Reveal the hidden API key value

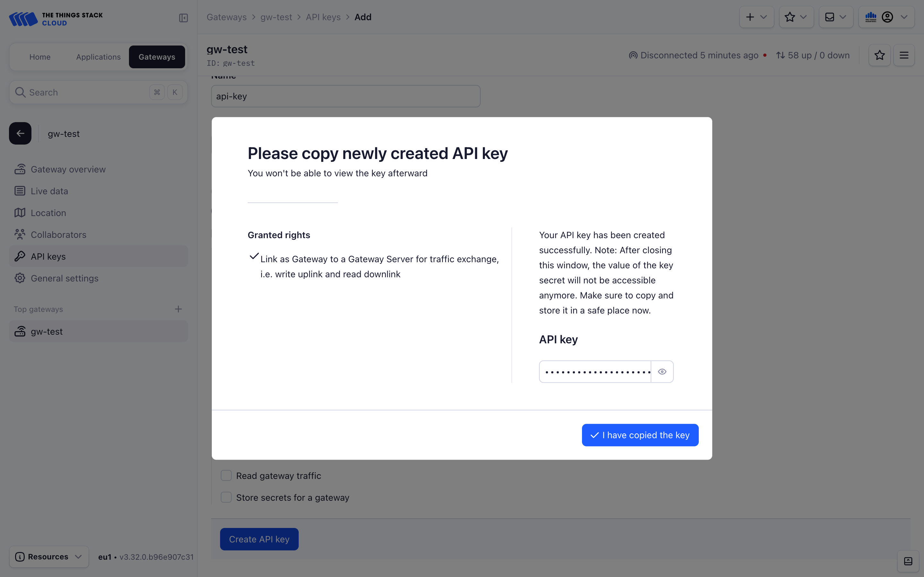pyautogui.click(x=662, y=371)
